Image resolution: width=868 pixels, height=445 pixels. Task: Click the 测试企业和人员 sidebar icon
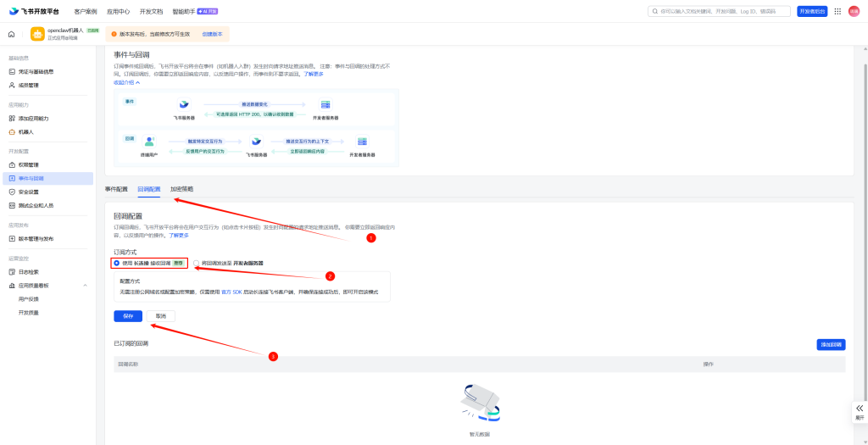[x=12, y=205]
